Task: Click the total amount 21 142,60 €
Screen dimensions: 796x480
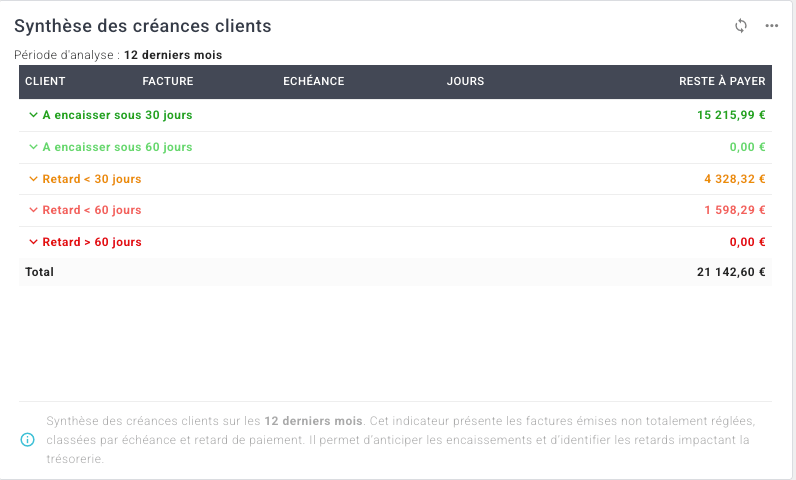Action: click(x=731, y=272)
